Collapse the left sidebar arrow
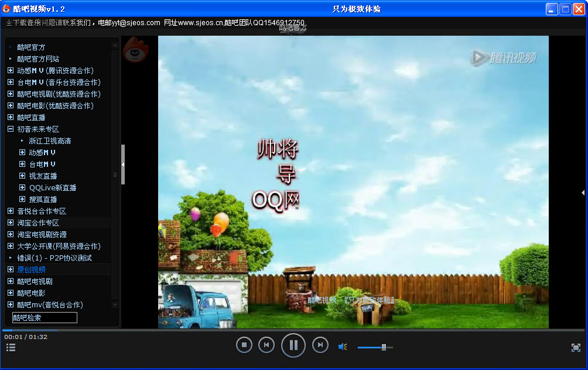Image resolution: width=588 pixels, height=370 pixels. tap(123, 164)
